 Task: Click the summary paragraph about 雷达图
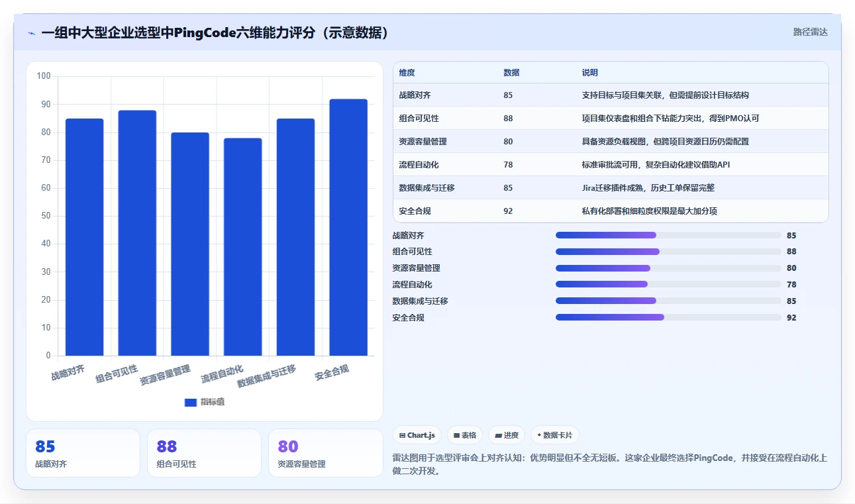[610, 464]
